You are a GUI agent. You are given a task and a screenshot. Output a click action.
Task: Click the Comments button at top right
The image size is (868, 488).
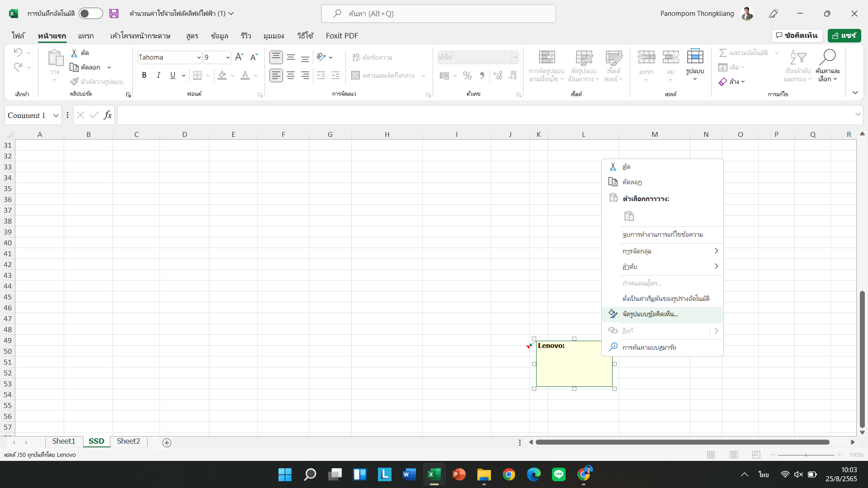[797, 35]
